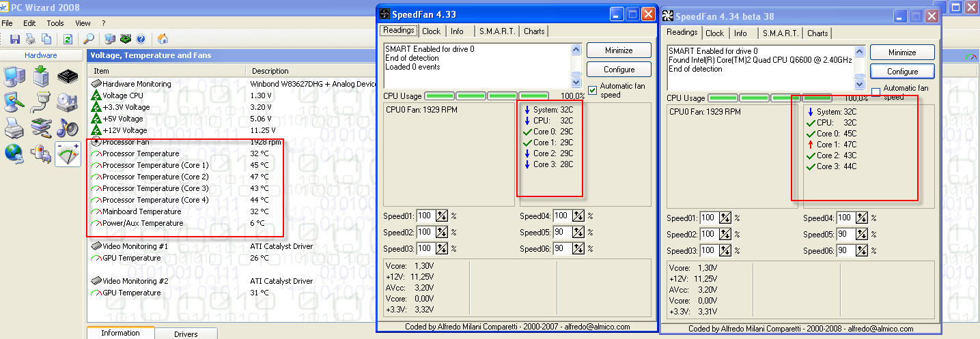Adjust Speed01 spinner in SpeedFan 4.33
The width and height of the screenshot is (980, 339).
[x=442, y=216]
